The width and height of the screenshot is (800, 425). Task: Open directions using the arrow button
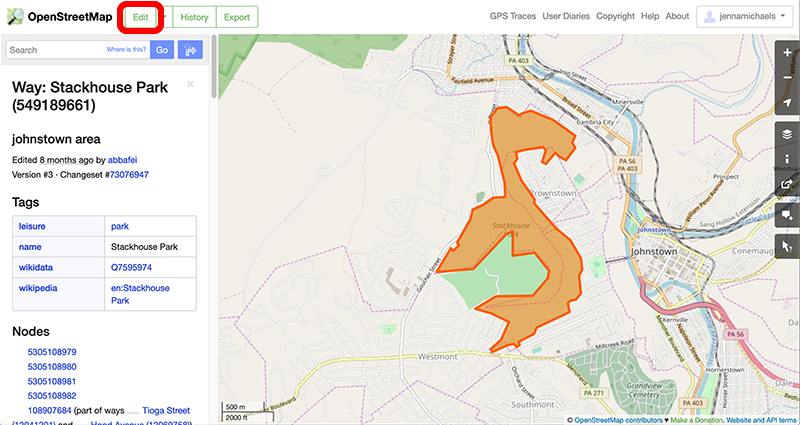[x=190, y=50]
